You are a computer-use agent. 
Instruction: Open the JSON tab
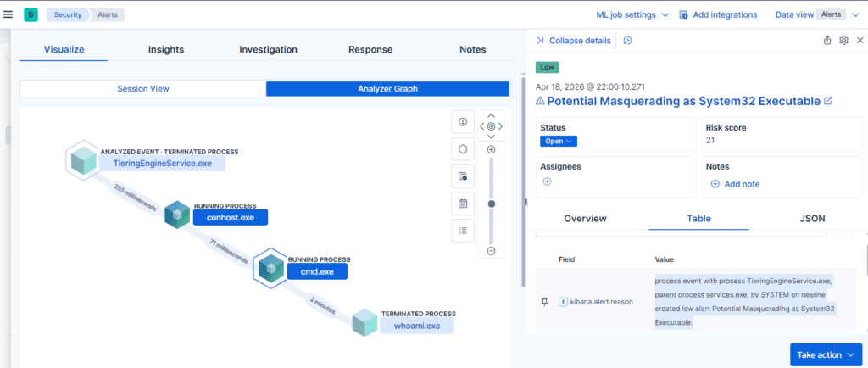[812, 219]
